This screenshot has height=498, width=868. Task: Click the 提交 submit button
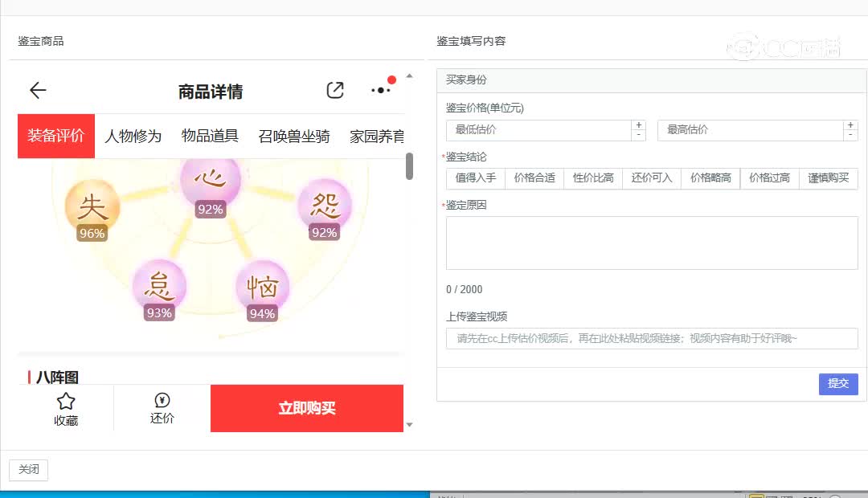[838, 384]
